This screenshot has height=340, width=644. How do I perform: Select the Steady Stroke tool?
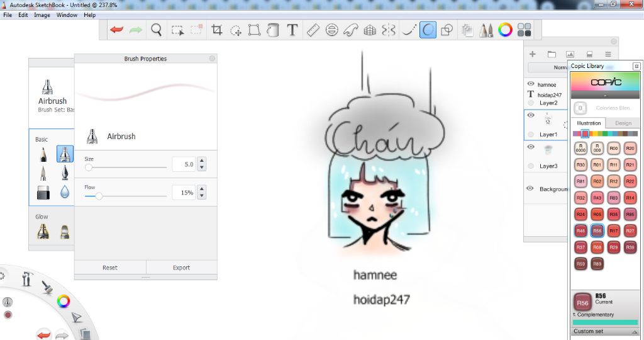tap(409, 30)
